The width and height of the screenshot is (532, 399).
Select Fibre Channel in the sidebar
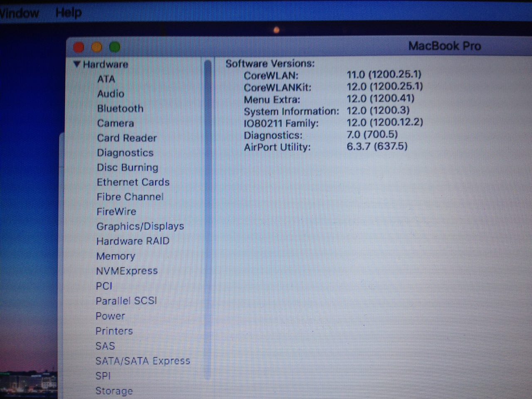130,197
